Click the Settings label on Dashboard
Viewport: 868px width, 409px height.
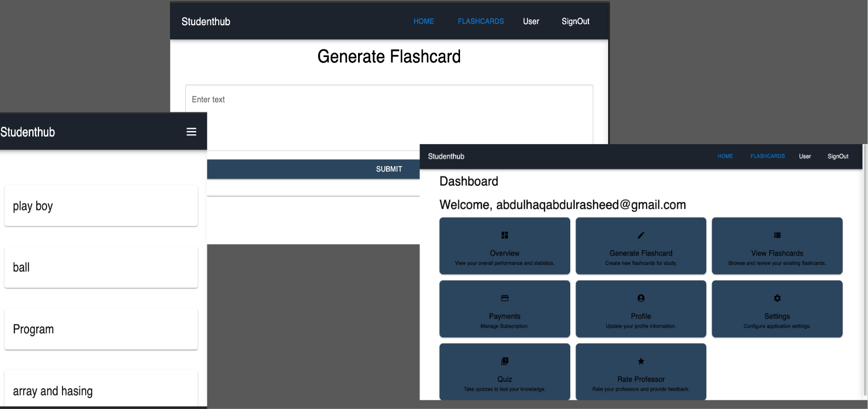point(777,316)
